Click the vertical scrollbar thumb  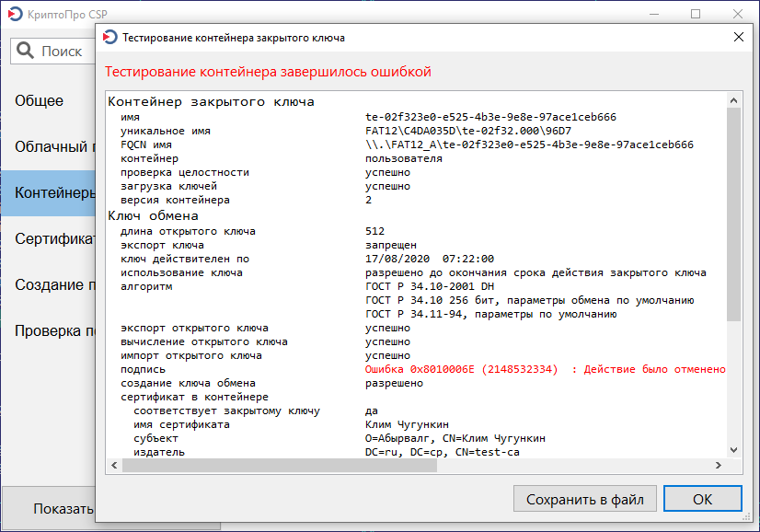coord(733,214)
